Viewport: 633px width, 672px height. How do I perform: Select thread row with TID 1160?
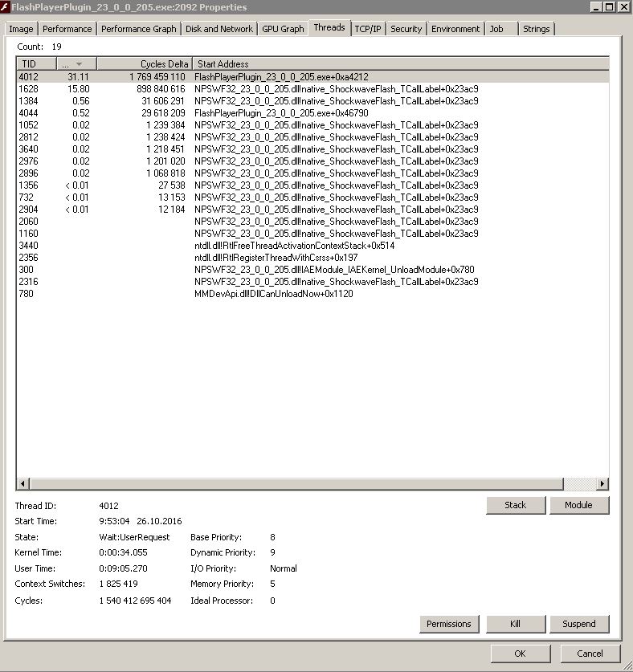click(312, 233)
